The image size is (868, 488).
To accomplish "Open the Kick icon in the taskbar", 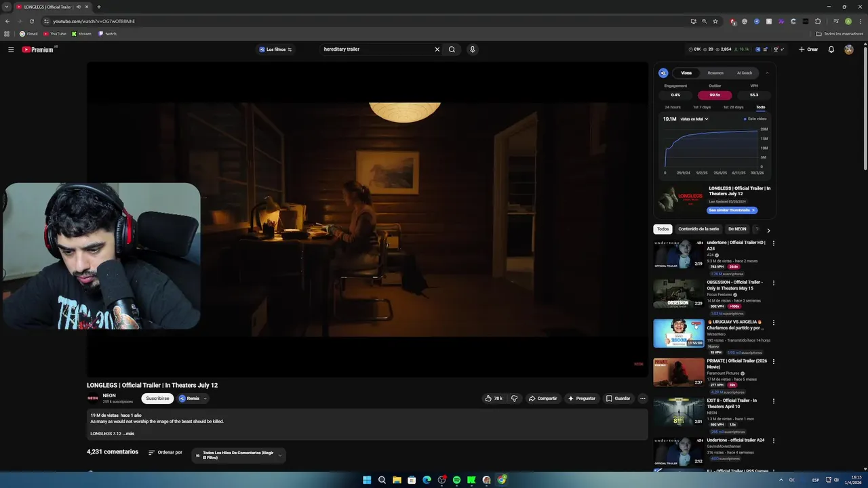I will (x=471, y=480).
